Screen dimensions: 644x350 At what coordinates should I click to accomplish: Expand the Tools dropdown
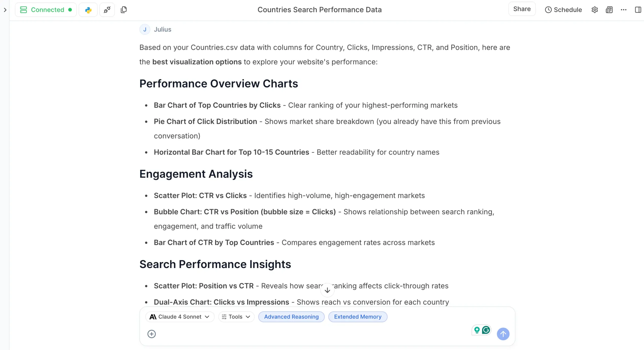point(236,317)
